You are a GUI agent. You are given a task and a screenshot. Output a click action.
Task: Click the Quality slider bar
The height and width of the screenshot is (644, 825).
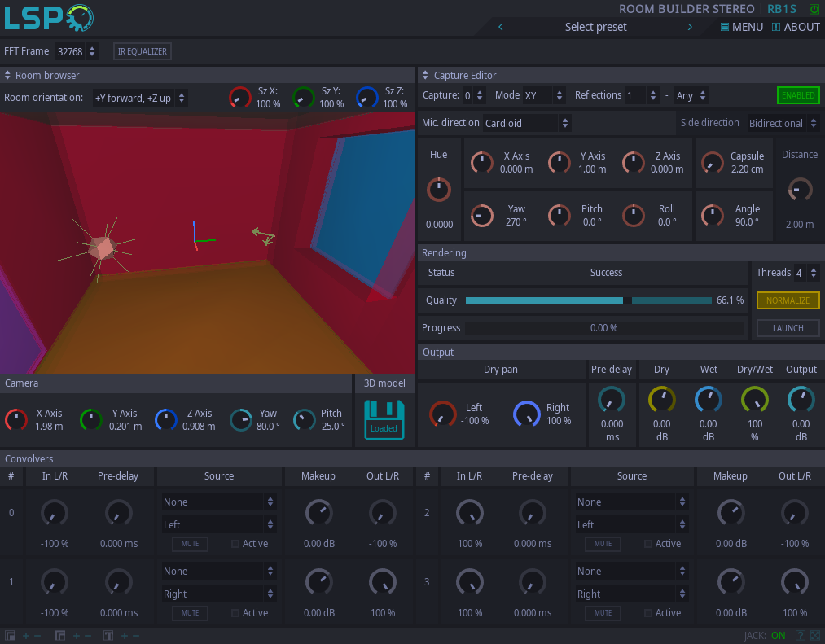click(588, 300)
